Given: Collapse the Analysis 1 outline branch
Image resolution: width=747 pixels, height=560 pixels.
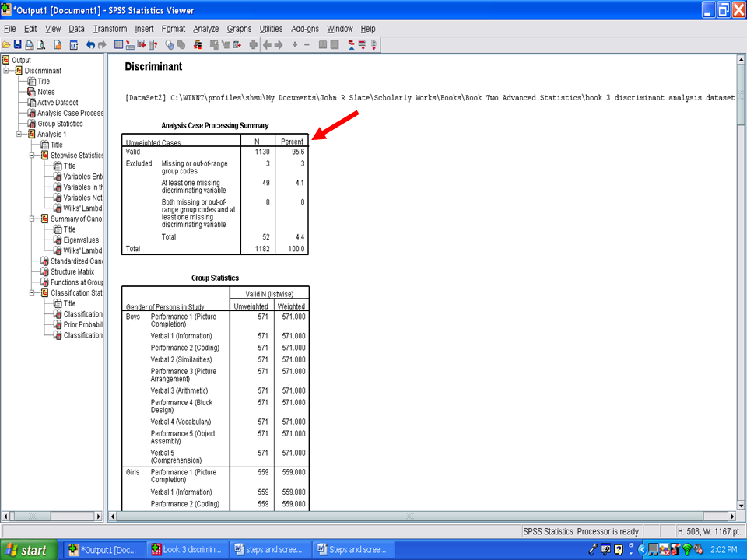Looking at the screenshot, I should (x=20, y=135).
